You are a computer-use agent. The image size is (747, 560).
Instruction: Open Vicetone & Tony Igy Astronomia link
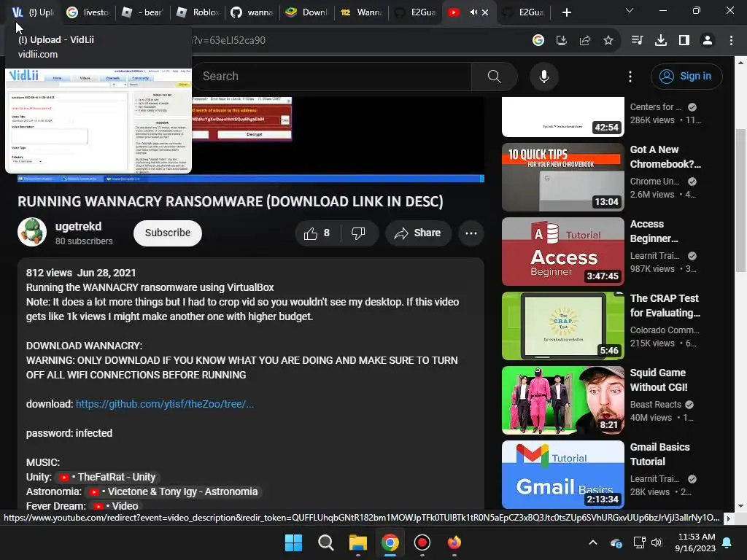pos(172,491)
